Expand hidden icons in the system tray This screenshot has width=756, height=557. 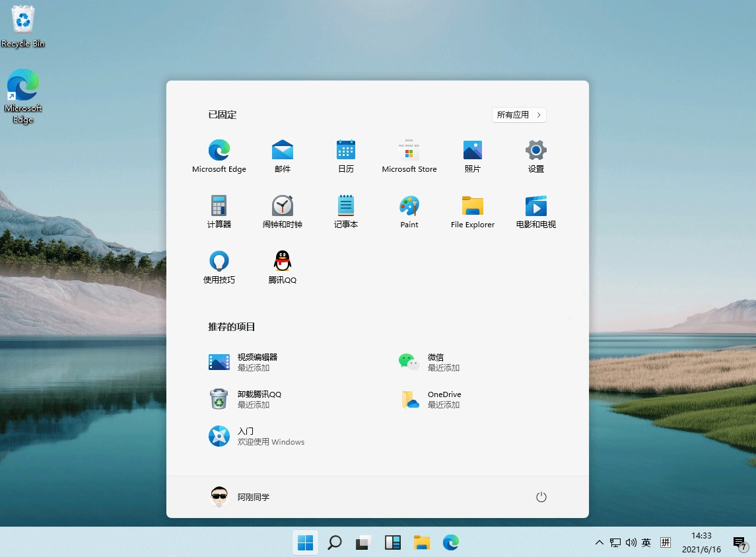click(x=599, y=542)
